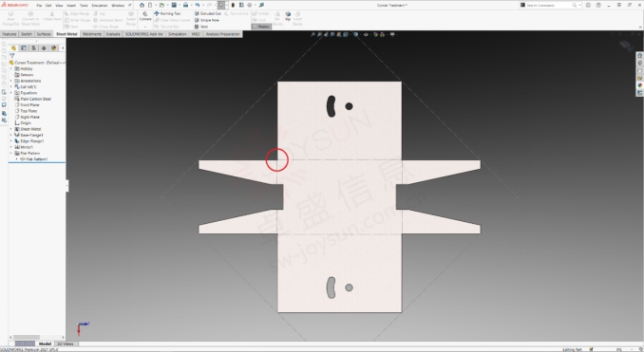The width and height of the screenshot is (644, 352).
Task: Open the Insert menu
Action: tap(71, 6)
